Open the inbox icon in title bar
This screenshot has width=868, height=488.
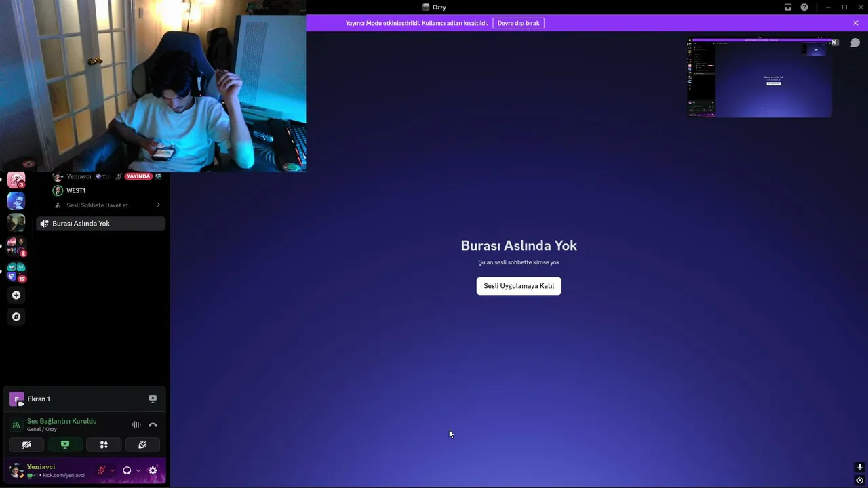788,7
